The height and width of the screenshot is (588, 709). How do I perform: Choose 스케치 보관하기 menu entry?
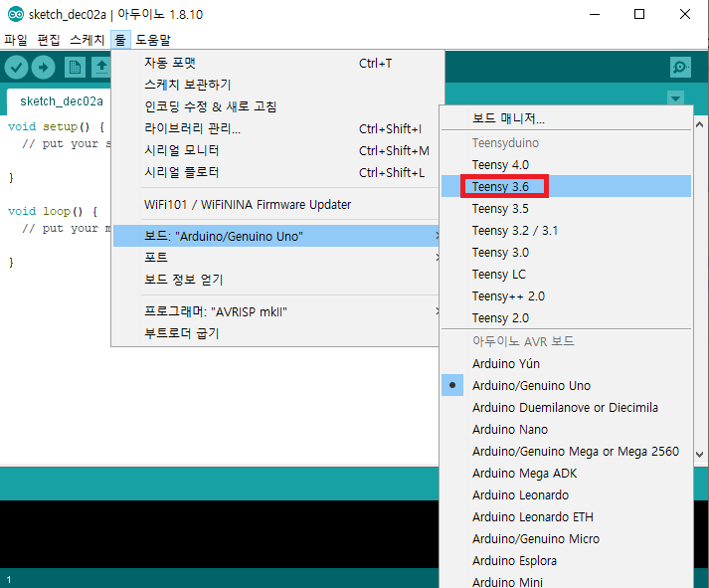[275, 85]
